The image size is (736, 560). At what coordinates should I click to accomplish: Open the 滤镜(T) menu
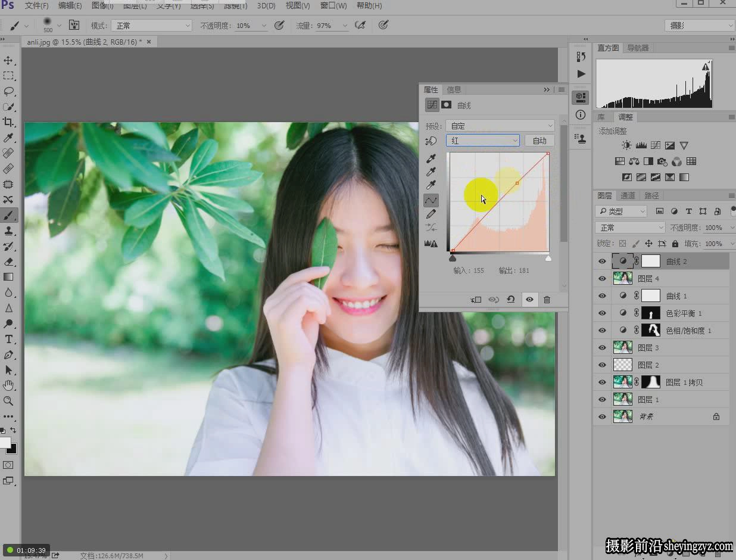coord(236,5)
